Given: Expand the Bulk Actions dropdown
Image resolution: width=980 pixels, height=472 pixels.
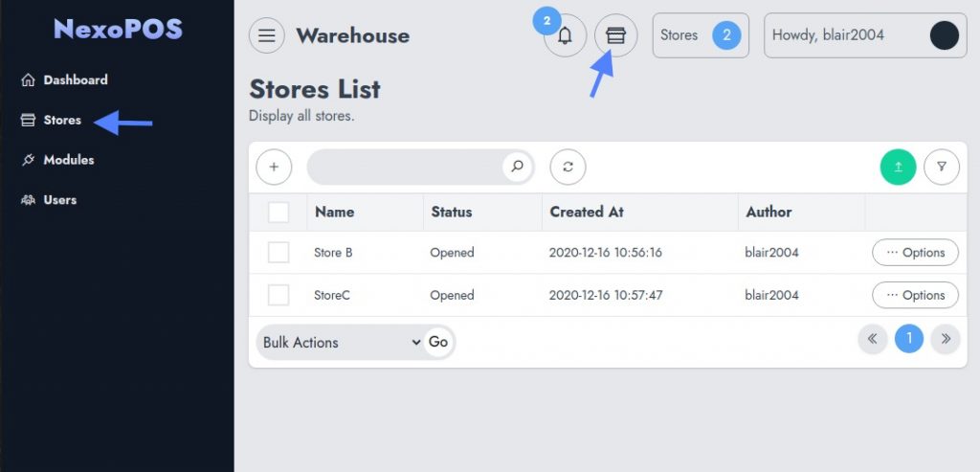Looking at the screenshot, I should coord(342,342).
